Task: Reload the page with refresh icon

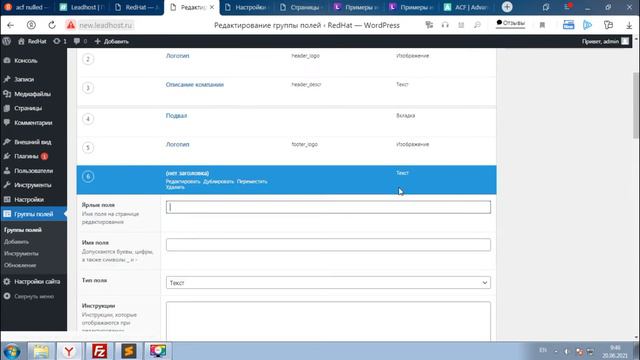Action: (x=52, y=25)
